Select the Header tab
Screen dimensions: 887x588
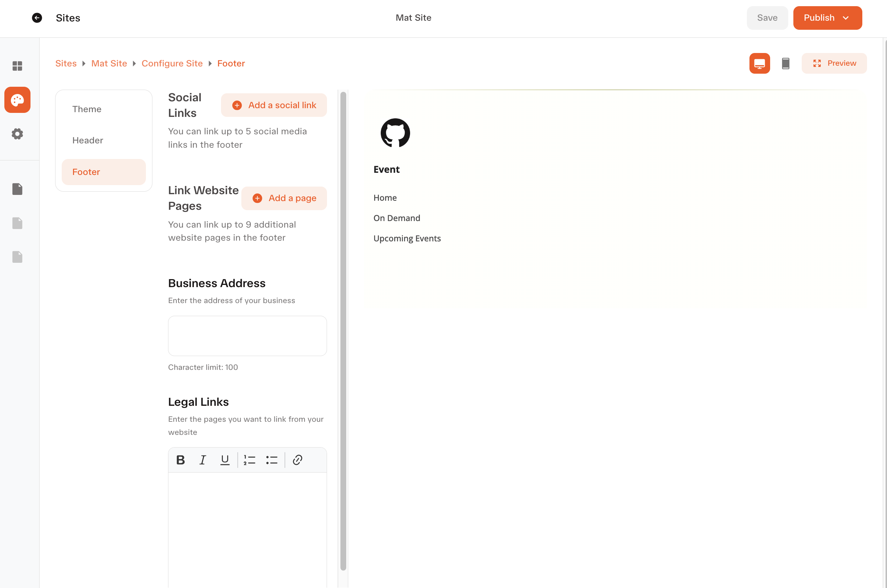click(104, 140)
